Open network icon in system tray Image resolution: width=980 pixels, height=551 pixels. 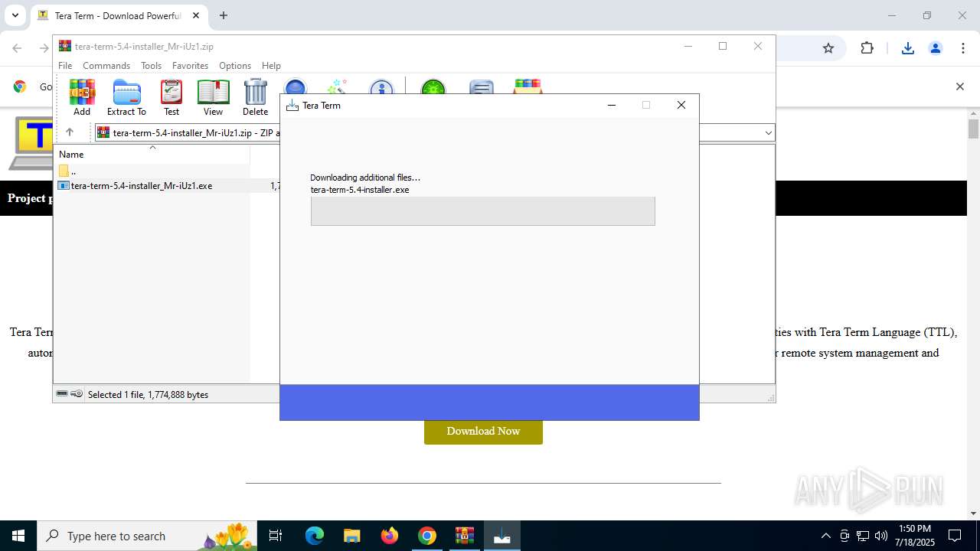tap(863, 536)
